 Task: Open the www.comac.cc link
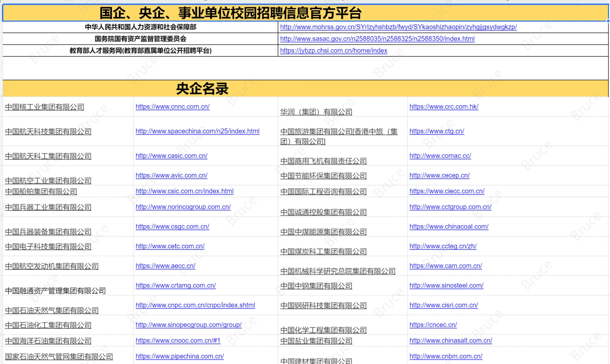[x=440, y=156]
